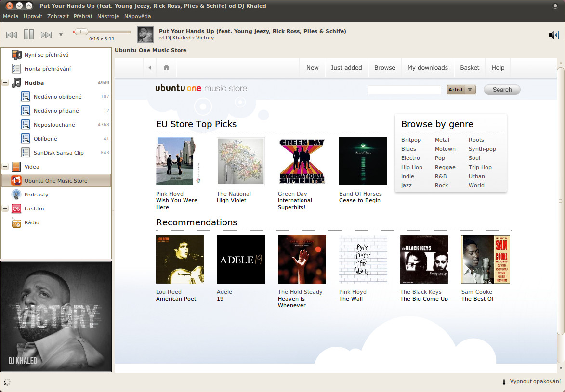565x392 pixels.
Task: Expand the Last.fm tree node
Action: tap(5, 208)
